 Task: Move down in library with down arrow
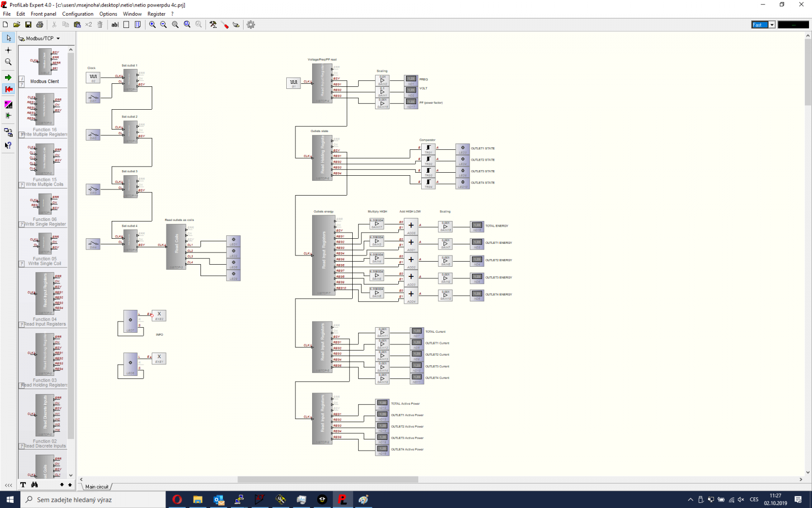tap(62, 485)
